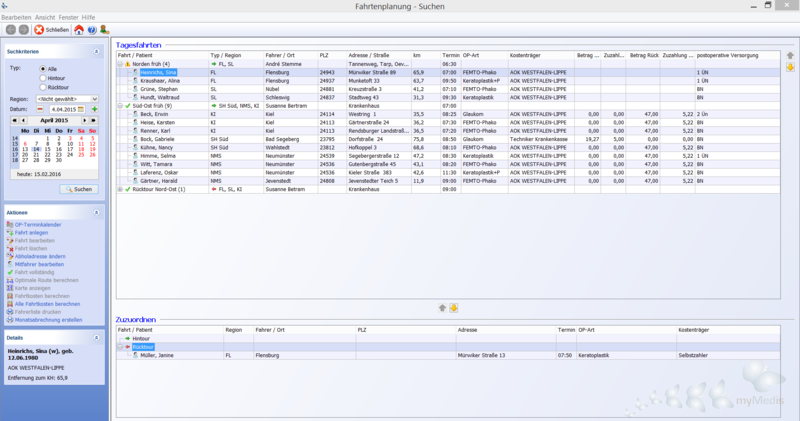
Task: Jump to next year in calendar
Action: click(93, 120)
